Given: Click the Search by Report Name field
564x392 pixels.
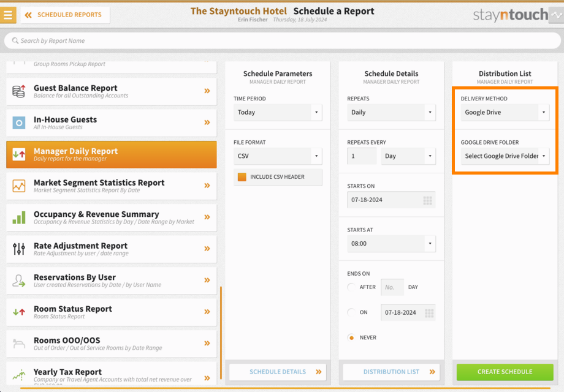Looking at the screenshot, I should (x=283, y=40).
